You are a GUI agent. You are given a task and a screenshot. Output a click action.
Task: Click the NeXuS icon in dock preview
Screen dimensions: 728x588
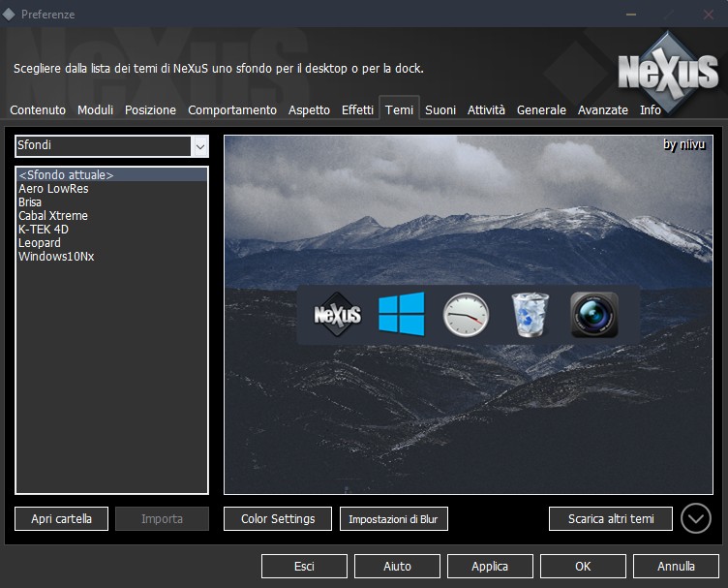click(338, 315)
